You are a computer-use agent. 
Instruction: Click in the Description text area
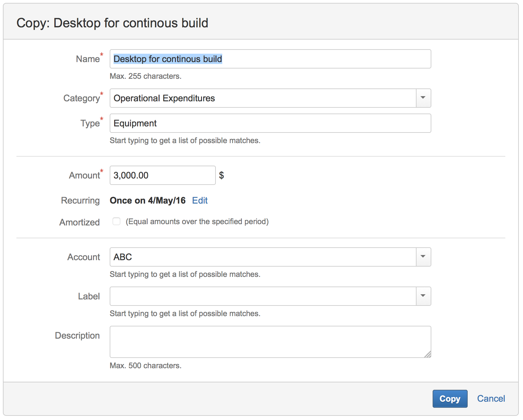tap(270, 342)
